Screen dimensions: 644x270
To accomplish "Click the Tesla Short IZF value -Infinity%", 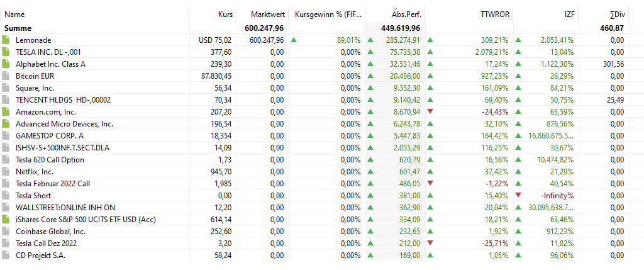I will click(x=557, y=196).
